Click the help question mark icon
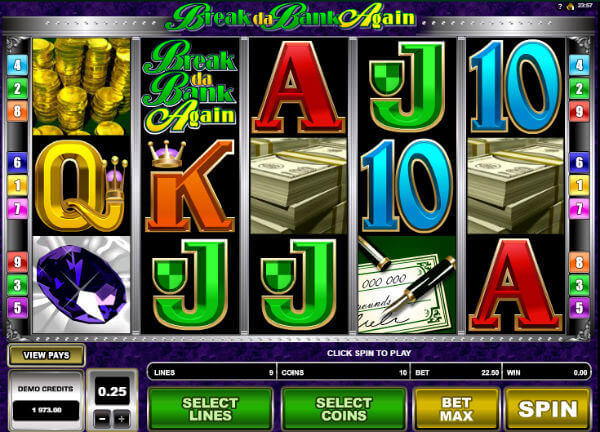The height and width of the screenshot is (432, 600). 560,6
